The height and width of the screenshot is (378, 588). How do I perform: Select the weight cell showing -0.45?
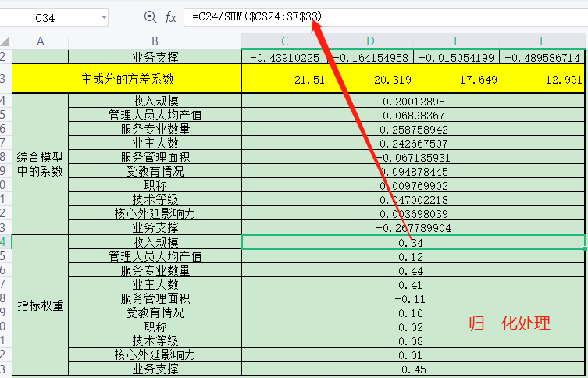coord(414,369)
